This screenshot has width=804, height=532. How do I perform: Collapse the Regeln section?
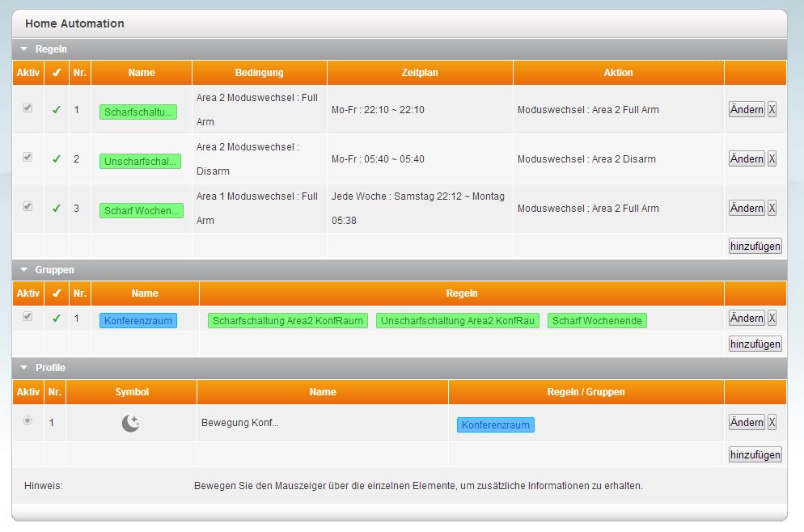coord(24,49)
